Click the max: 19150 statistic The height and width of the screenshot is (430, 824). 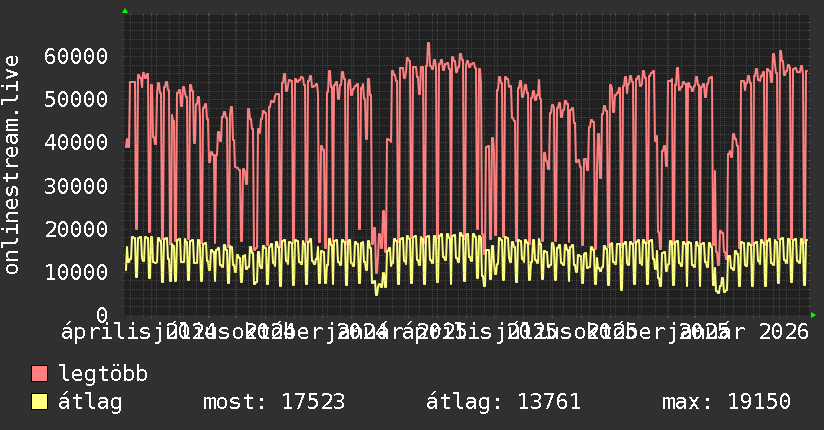coord(726,402)
